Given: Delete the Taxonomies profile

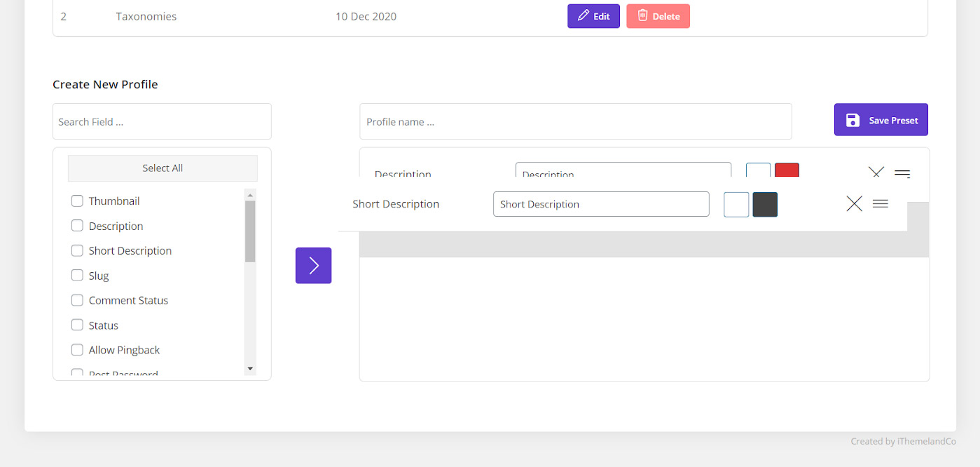Looking at the screenshot, I should pos(658,16).
